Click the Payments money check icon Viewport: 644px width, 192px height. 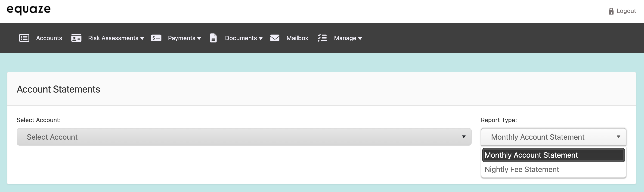click(156, 38)
